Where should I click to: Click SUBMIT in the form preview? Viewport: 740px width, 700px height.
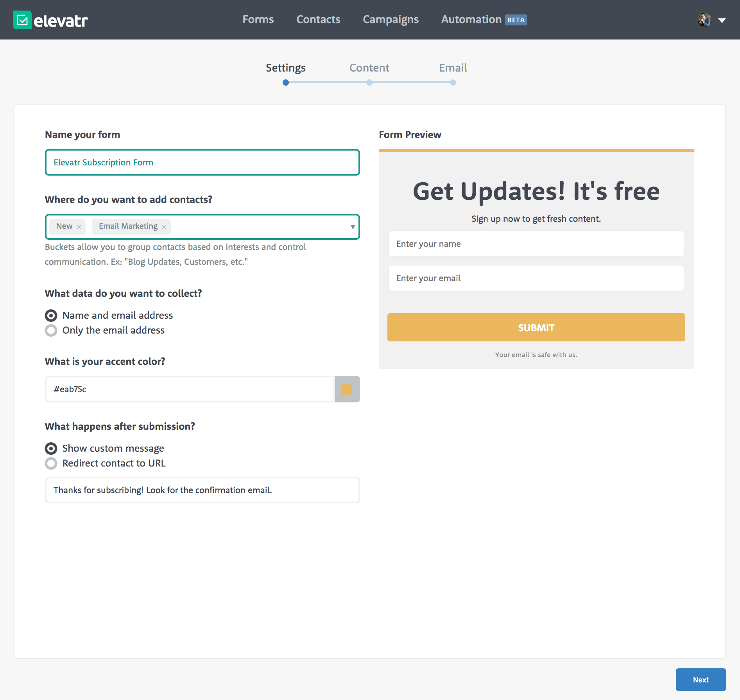[x=536, y=327]
